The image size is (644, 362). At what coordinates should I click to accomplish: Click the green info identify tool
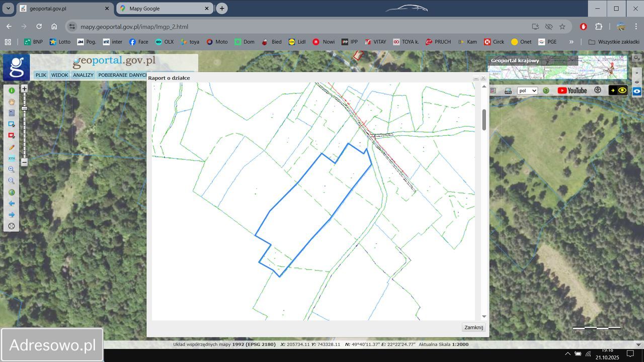[x=12, y=90]
